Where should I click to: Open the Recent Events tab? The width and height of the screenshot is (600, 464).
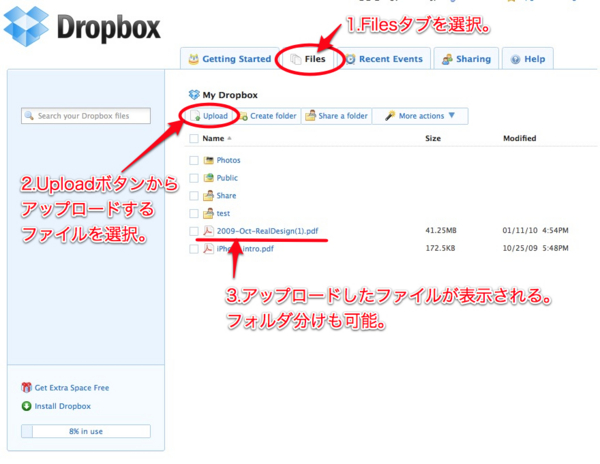[384, 59]
